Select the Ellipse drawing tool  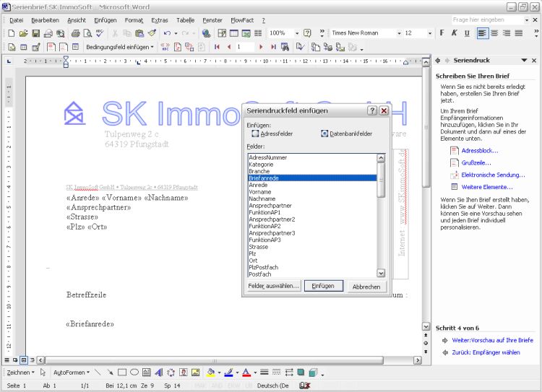click(x=134, y=373)
